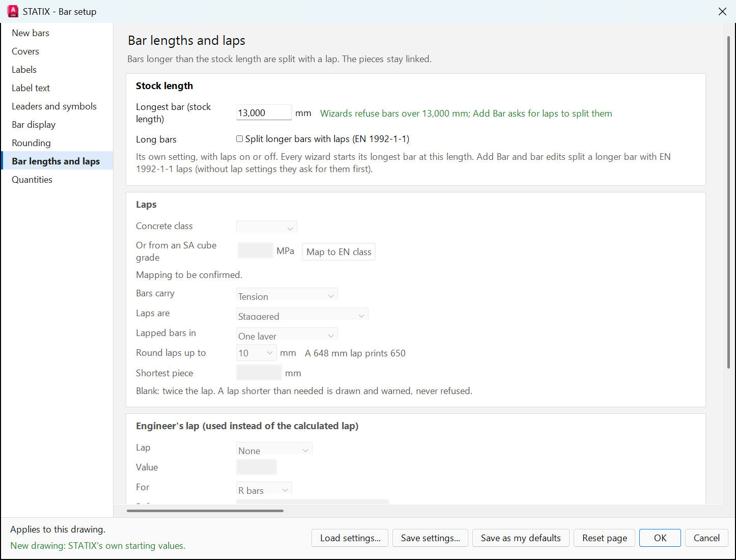Open the Lapped bars in dropdown
The image size is (736, 560).
tap(287, 334)
